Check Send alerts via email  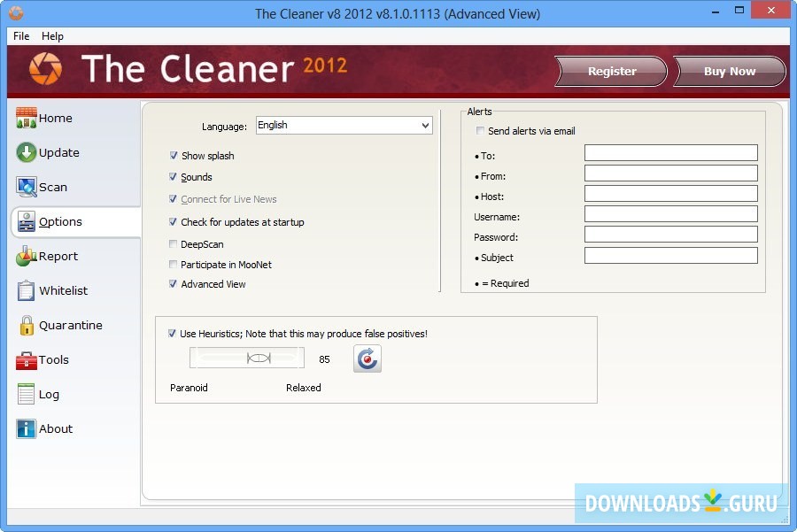click(x=480, y=130)
